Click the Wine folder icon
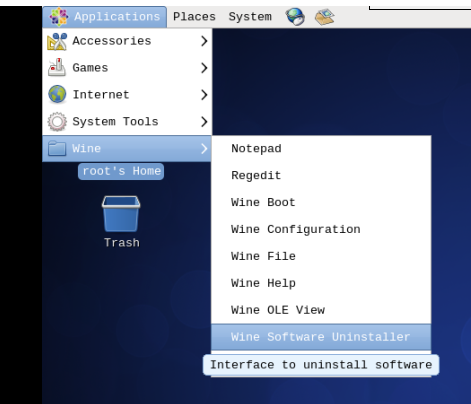 57,148
